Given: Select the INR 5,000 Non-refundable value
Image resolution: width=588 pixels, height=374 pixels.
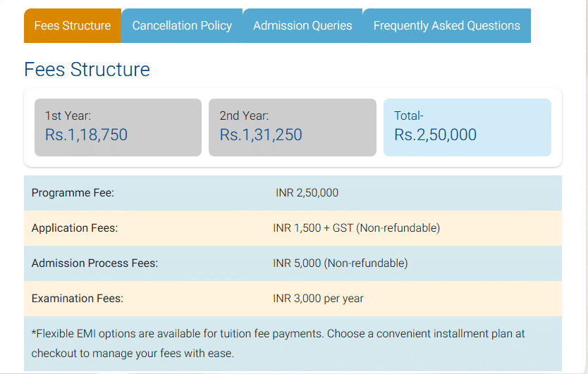Looking at the screenshot, I should coord(340,263).
